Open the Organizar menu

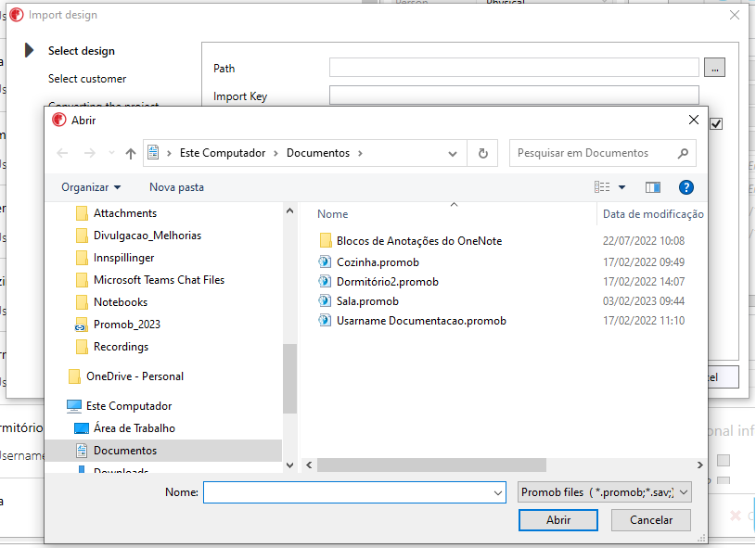click(x=91, y=187)
